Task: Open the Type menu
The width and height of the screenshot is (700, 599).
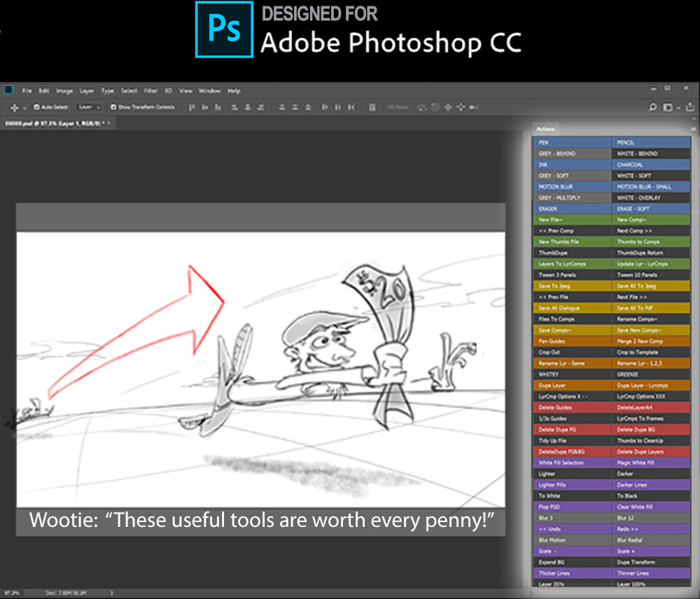Action: (x=108, y=90)
